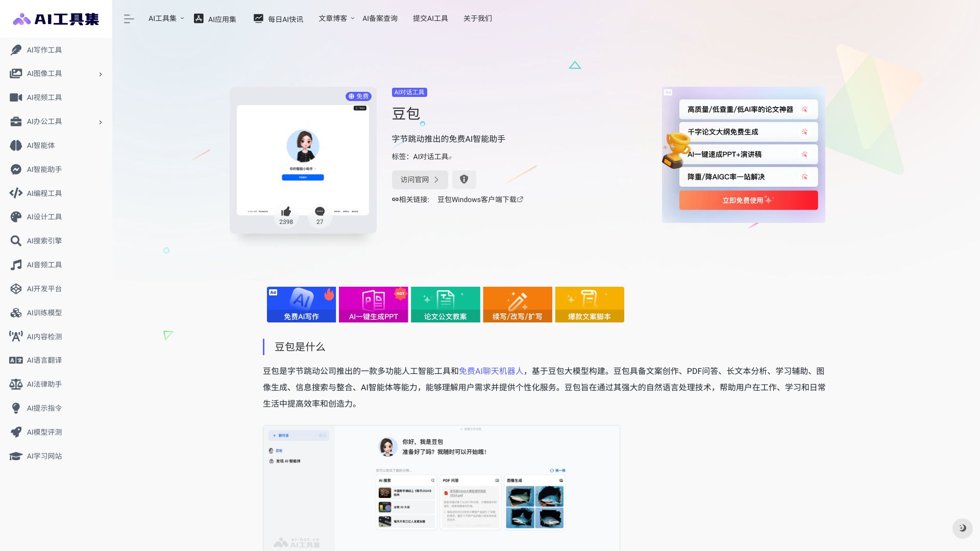Click the 豆包是什么 section heading

pyautogui.click(x=300, y=347)
